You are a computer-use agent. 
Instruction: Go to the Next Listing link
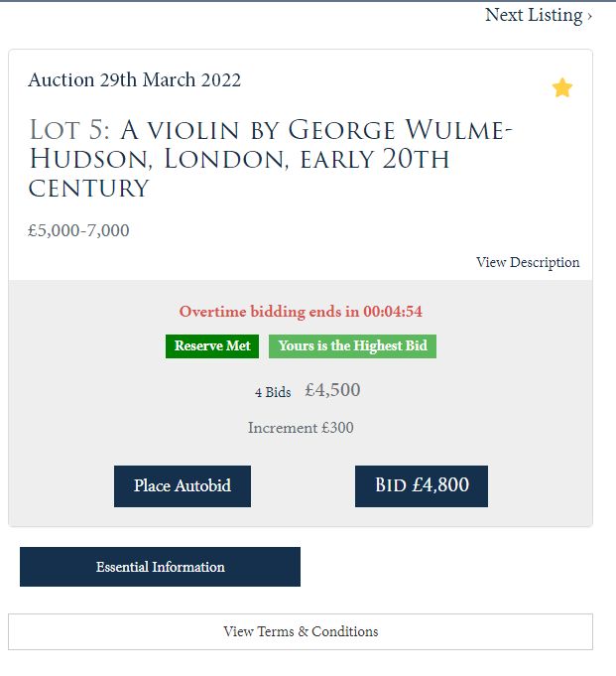pyautogui.click(x=533, y=15)
